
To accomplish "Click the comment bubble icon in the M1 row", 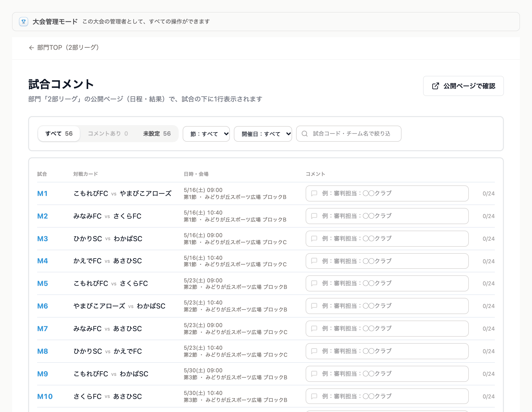I will [314, 193].
